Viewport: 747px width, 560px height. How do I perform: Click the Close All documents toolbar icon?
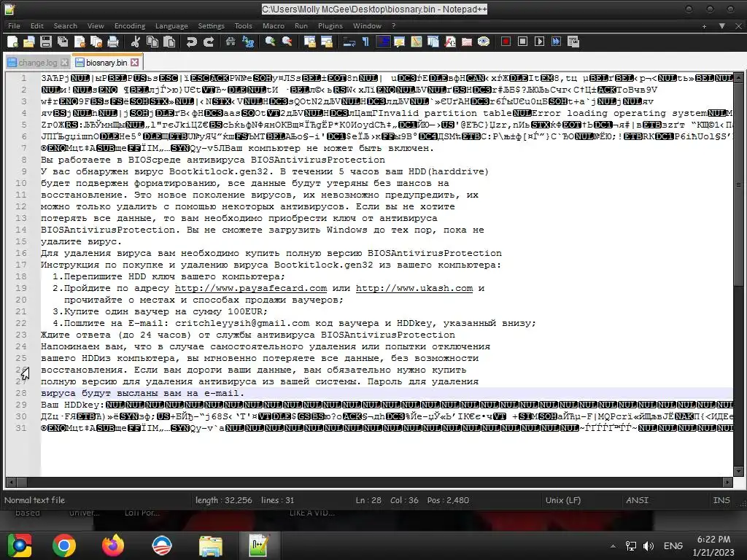96,42
